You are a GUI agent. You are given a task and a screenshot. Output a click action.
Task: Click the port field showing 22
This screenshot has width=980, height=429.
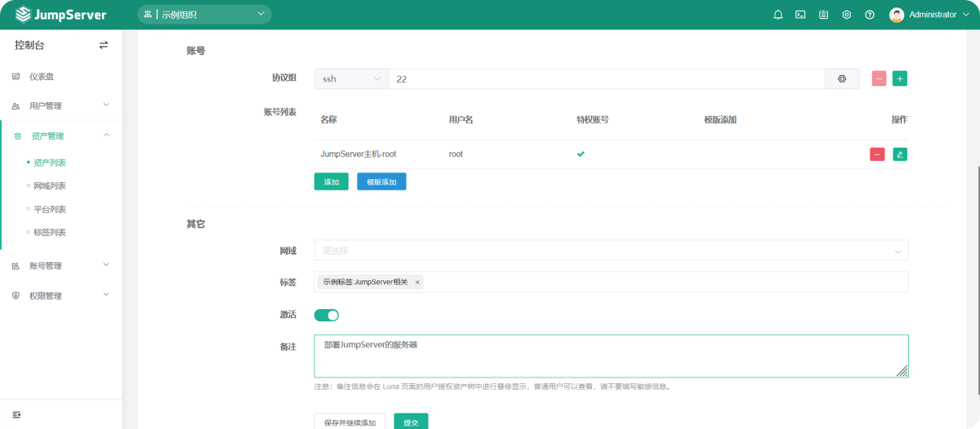tap(606, 79)
